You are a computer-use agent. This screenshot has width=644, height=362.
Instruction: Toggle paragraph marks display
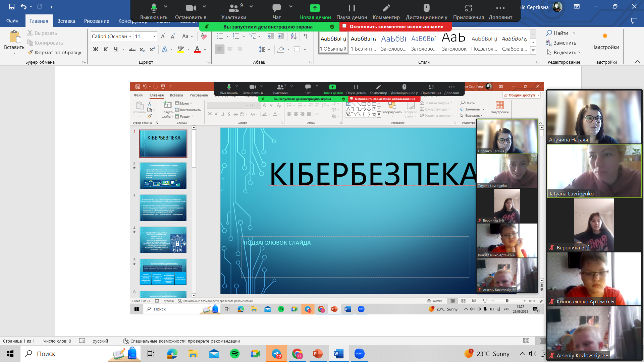pyautogui.click(x=306, y=36)
